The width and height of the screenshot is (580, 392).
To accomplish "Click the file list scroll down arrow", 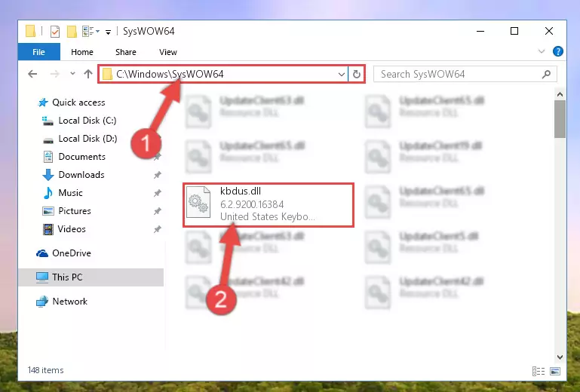I will point(560,357).
